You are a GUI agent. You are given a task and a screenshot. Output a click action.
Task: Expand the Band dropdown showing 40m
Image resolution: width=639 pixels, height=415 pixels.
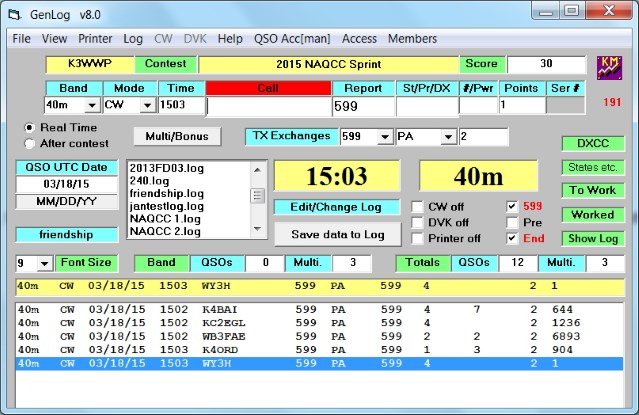[x=92, y=105]
